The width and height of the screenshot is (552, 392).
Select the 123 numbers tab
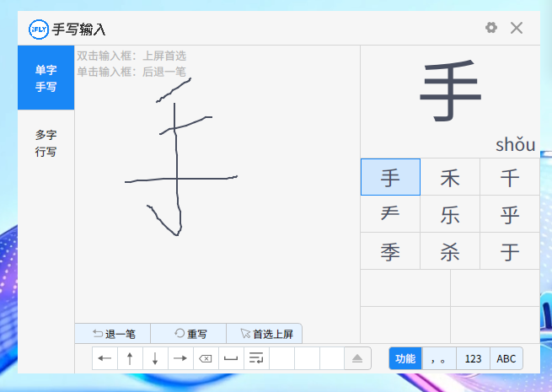pos(473,358)
